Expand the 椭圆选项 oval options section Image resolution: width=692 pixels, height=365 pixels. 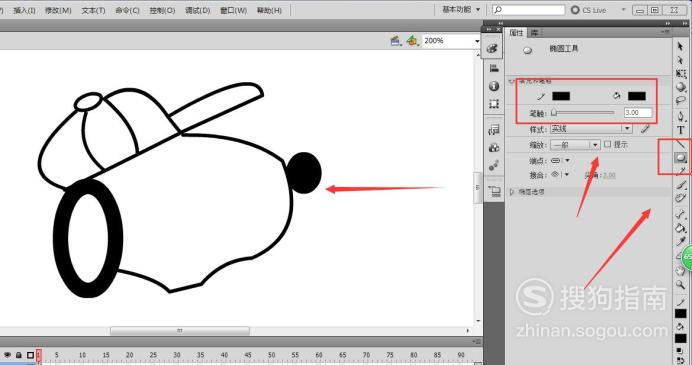(512, 192)
